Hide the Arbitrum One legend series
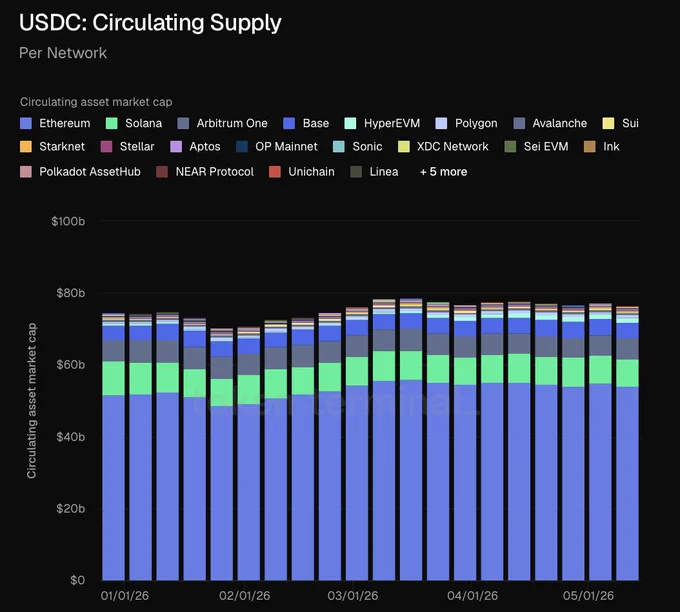 (222, 123)
